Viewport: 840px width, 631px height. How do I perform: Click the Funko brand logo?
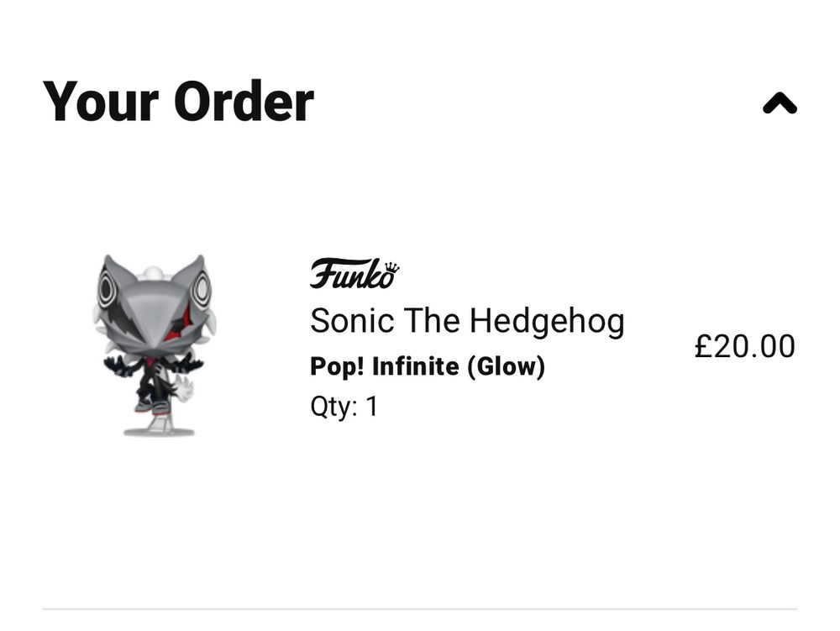(x=354, y=274)
